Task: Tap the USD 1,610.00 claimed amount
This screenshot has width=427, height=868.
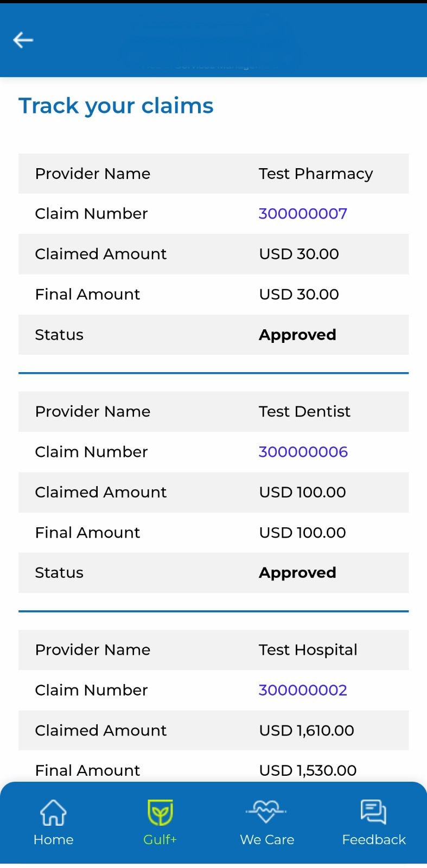Action: 307,730
